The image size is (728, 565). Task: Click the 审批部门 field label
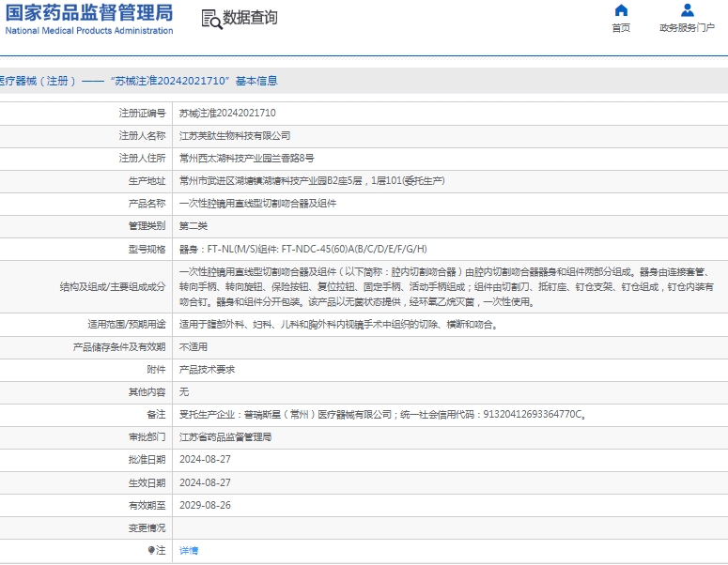(147, 437)
